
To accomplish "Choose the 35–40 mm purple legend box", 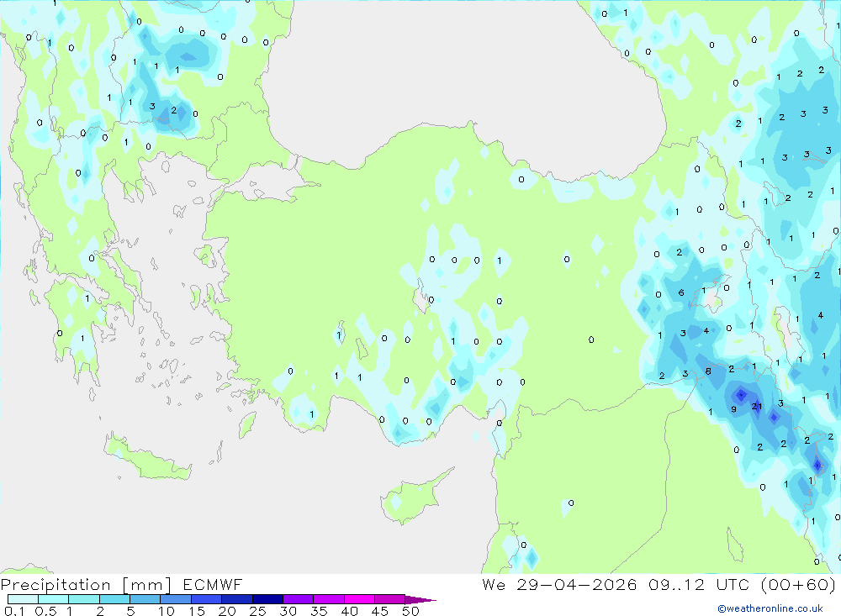I will click(x=328, y=599).
